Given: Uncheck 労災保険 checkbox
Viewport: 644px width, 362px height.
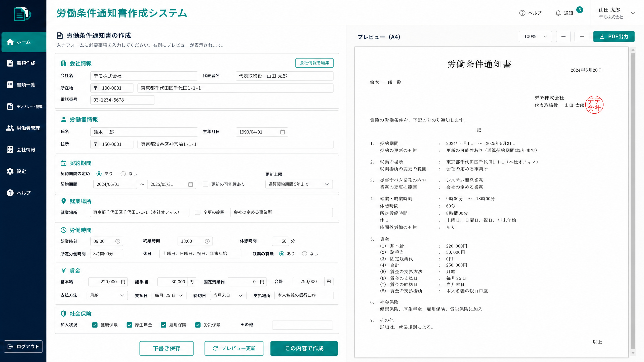Looking at the screenshot, I should (x=198, y=325).
